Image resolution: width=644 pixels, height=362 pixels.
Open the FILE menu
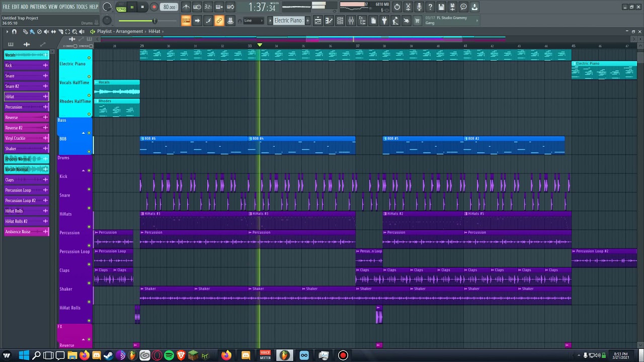(6, 7)
